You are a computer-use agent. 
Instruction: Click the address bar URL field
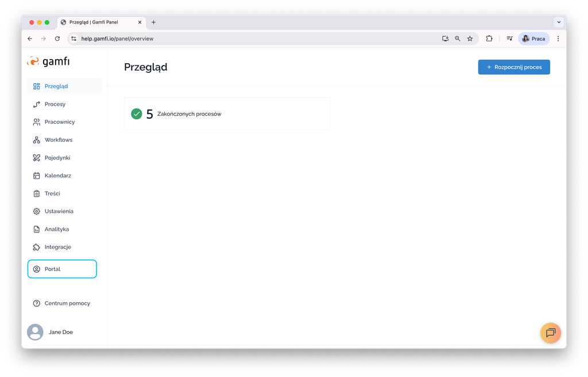[x=255, y=38]
